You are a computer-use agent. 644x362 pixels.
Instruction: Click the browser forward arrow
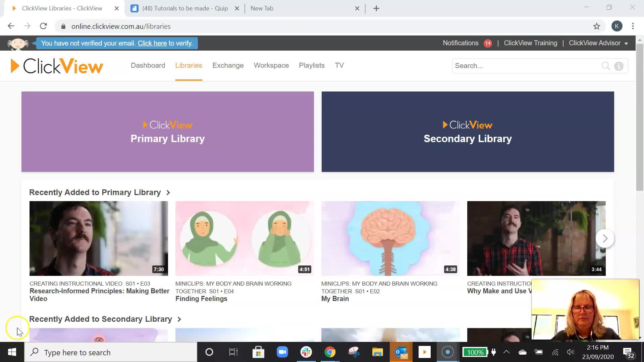tap(27, 26)
